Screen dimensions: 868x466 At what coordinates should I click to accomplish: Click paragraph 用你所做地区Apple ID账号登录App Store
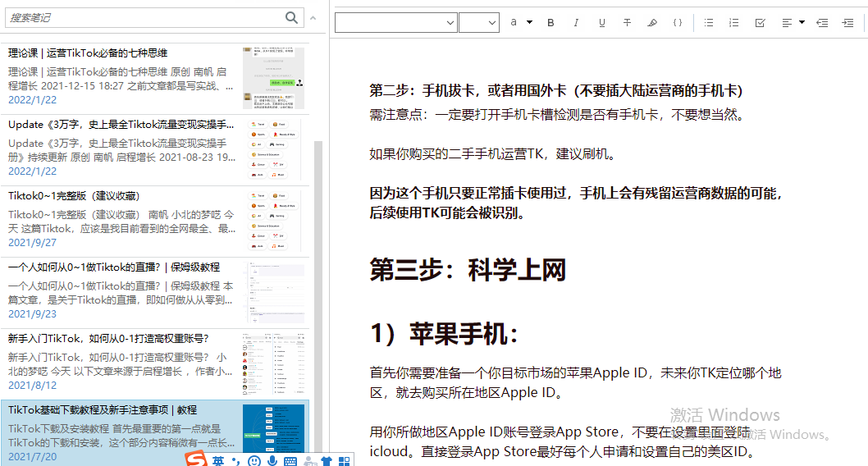tap(564, 441)
